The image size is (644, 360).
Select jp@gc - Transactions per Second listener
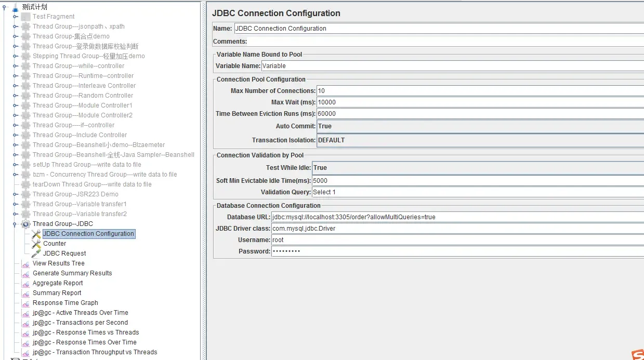point(80,323)
